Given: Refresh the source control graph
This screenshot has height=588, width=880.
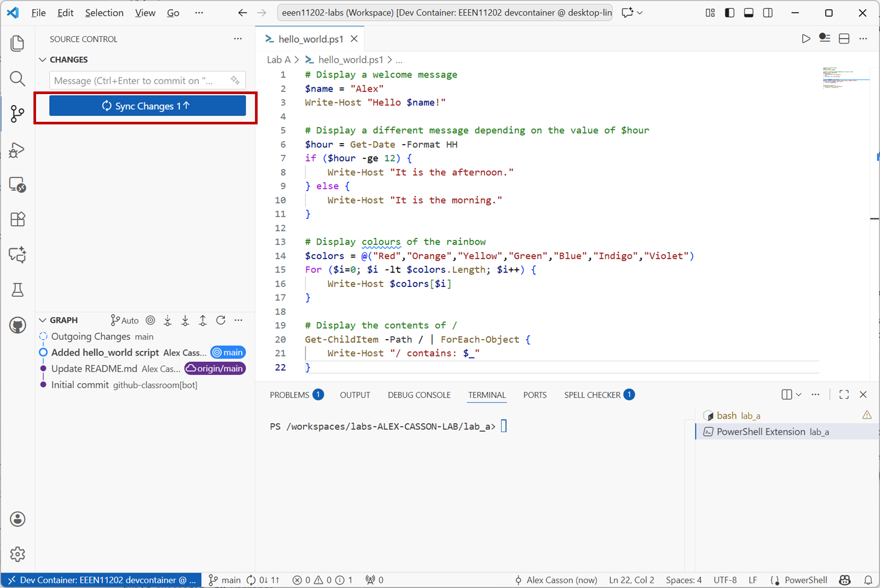Looking at the screenshot, I should pyautogui.click(x=221, y=320).
